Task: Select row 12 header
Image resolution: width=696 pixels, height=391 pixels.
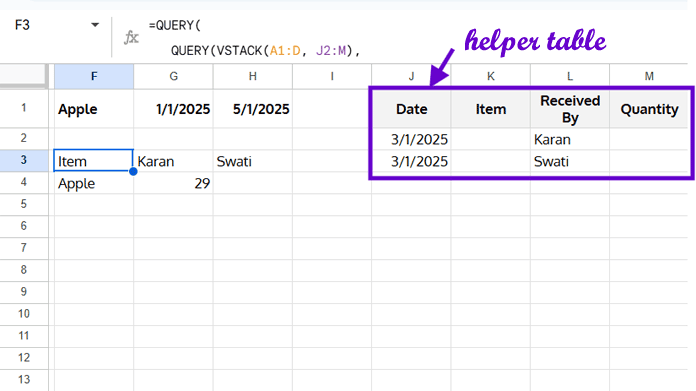Action: point(24,358)
